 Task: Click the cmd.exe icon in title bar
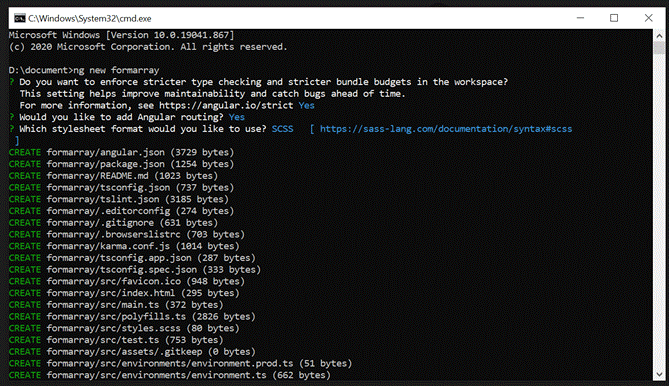tap(20, 18)
